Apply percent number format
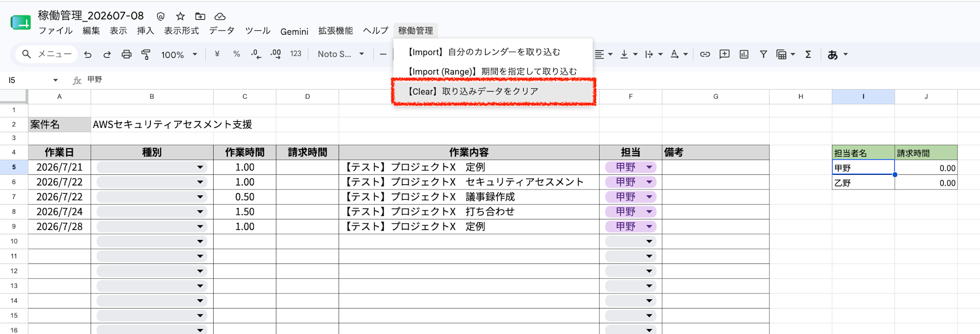Image resolution: width=980 pixels, height=334 pixels. 237,54
